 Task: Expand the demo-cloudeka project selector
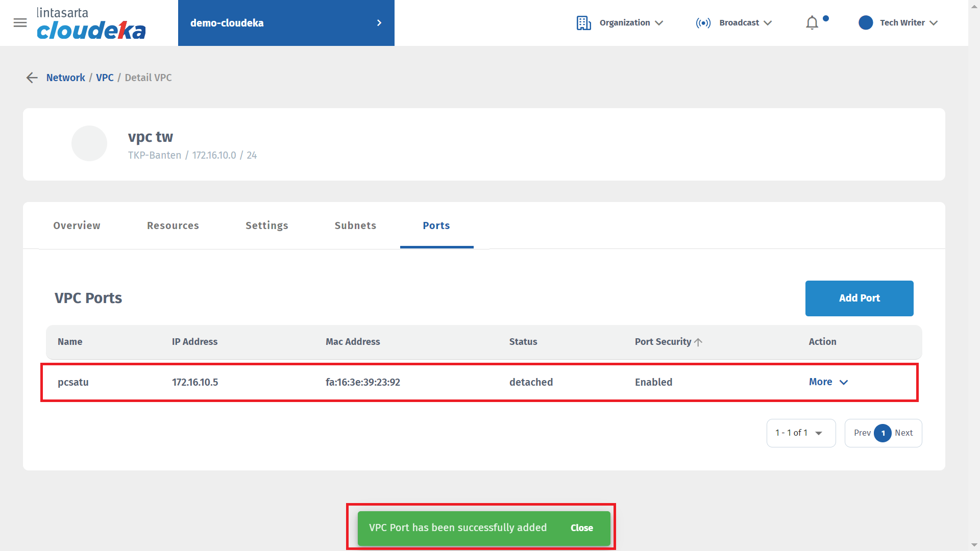pos(286,23)
